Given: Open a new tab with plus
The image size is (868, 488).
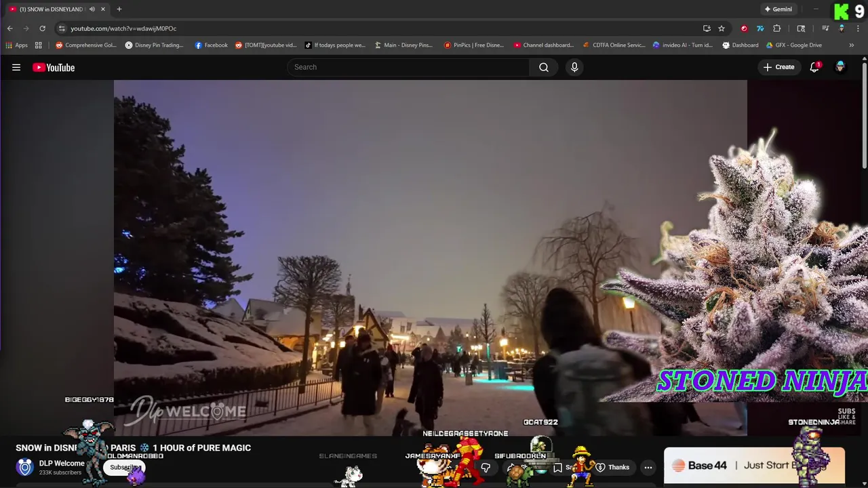Looking at the screenshot, I should pyautogui.click(x=119, y=9).
